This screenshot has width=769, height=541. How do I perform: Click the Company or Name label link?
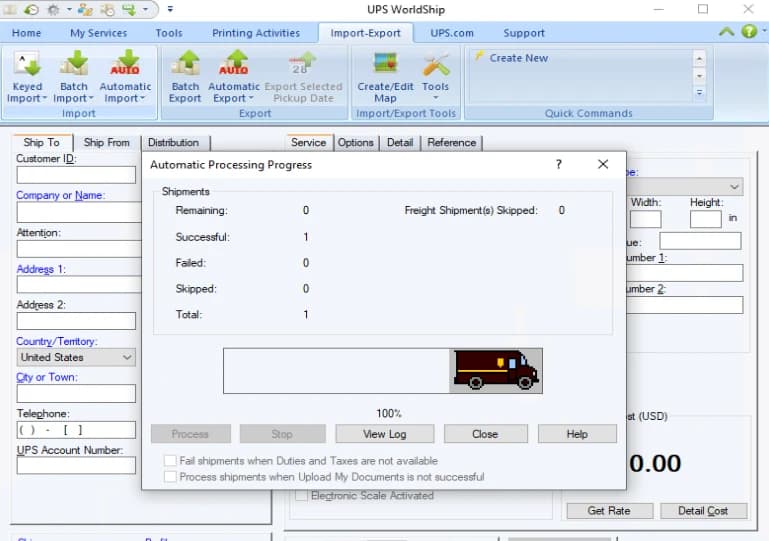(x=61, y=195)
